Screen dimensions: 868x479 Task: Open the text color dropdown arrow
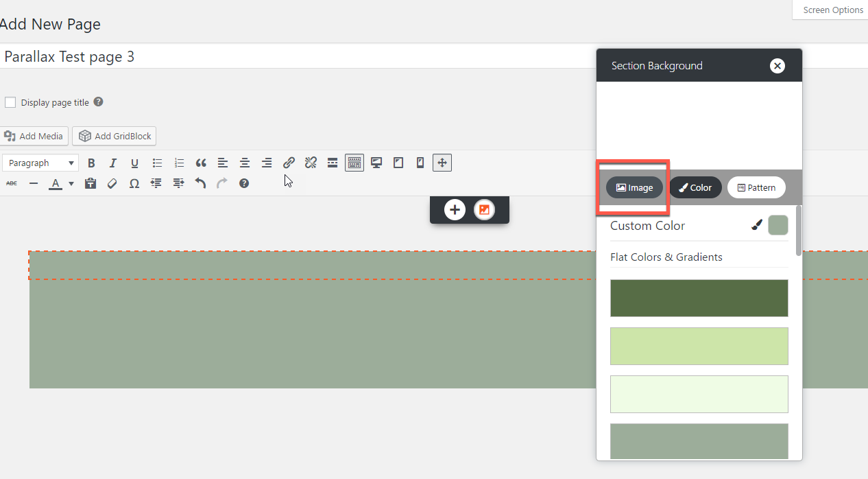click(71, 184)
